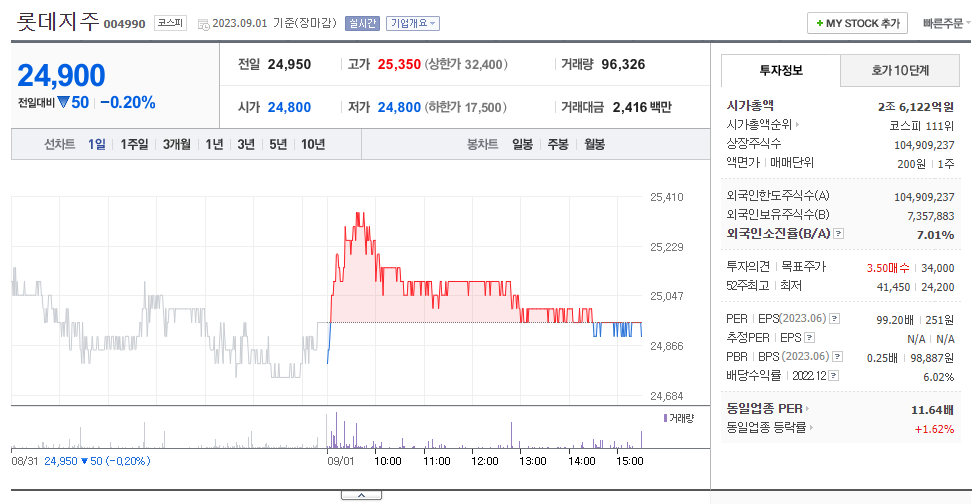Add stock with MY STOCK 추가 button
Screen dimensions: 977x504
[x=857, y=24]
